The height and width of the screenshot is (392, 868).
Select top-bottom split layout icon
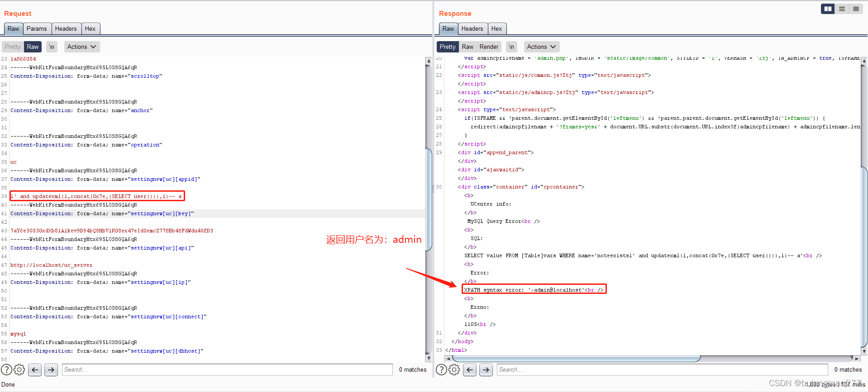pyautogui.click(x=842, y=9)
